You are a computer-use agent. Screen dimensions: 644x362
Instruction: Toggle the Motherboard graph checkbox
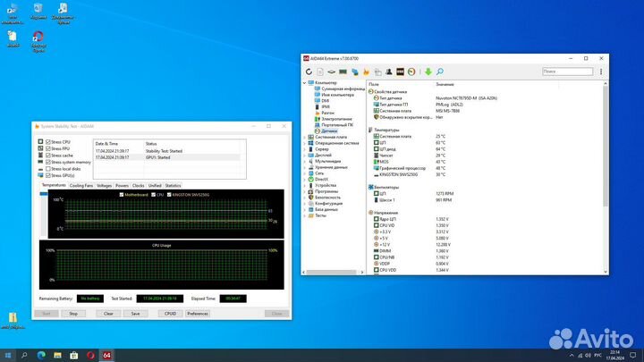(x=122, y=194)
